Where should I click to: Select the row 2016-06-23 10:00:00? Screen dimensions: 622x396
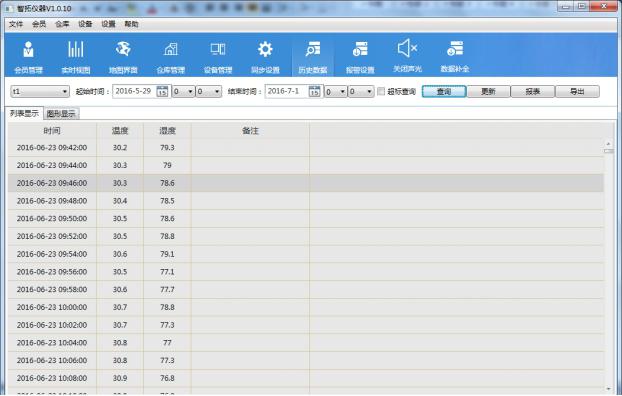tap(306, 307)
